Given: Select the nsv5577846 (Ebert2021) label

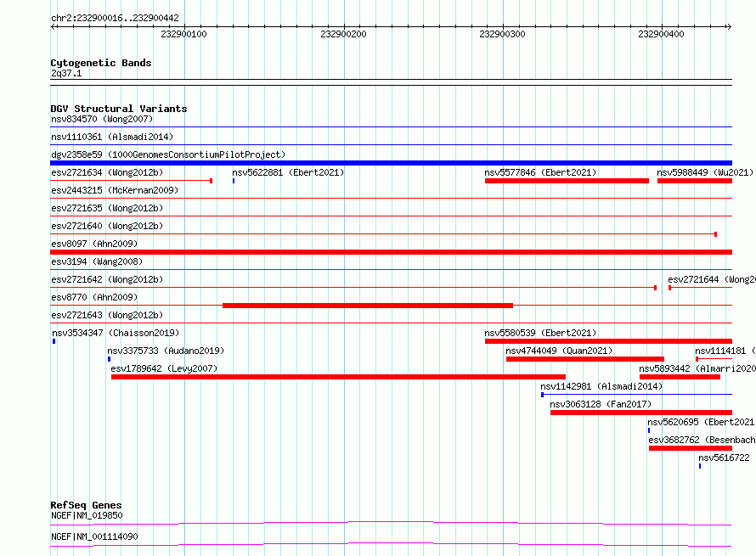Looking at the screenshot, I should (540, 172).
